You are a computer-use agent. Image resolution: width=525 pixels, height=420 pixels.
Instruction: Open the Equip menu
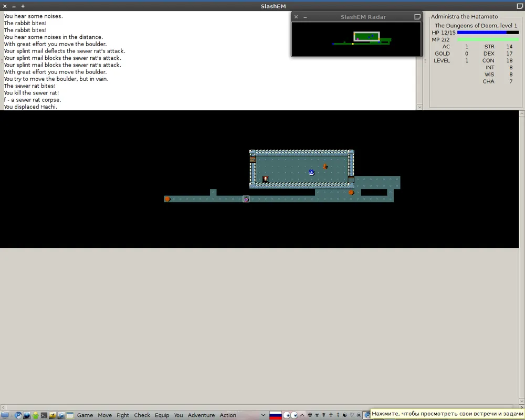tap(162, 415)
